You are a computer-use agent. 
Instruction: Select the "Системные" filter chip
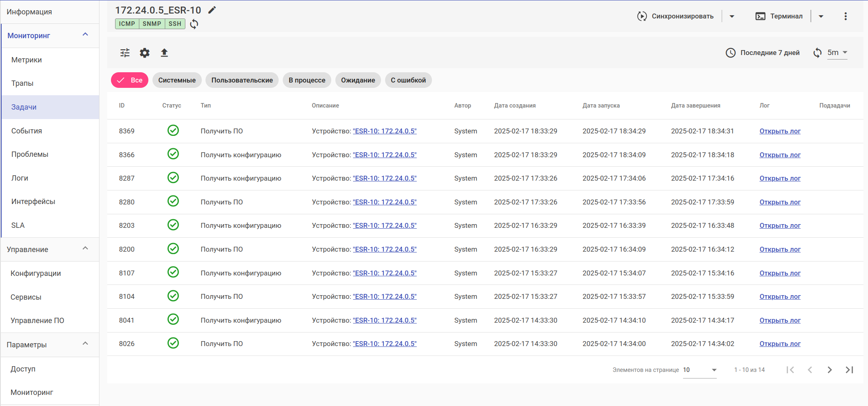pyautogui.click(x=177, y=80)
